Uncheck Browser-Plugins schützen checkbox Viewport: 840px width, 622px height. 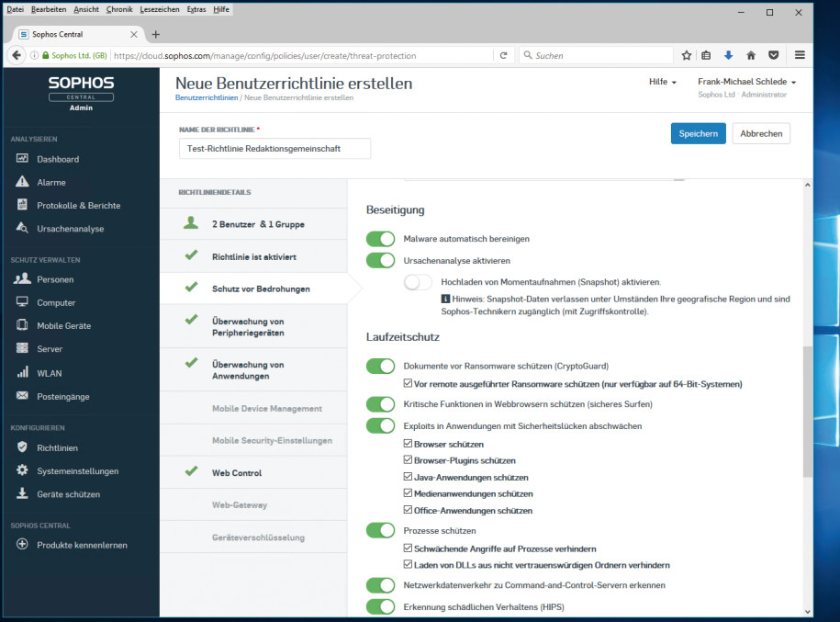click(408, 460)
